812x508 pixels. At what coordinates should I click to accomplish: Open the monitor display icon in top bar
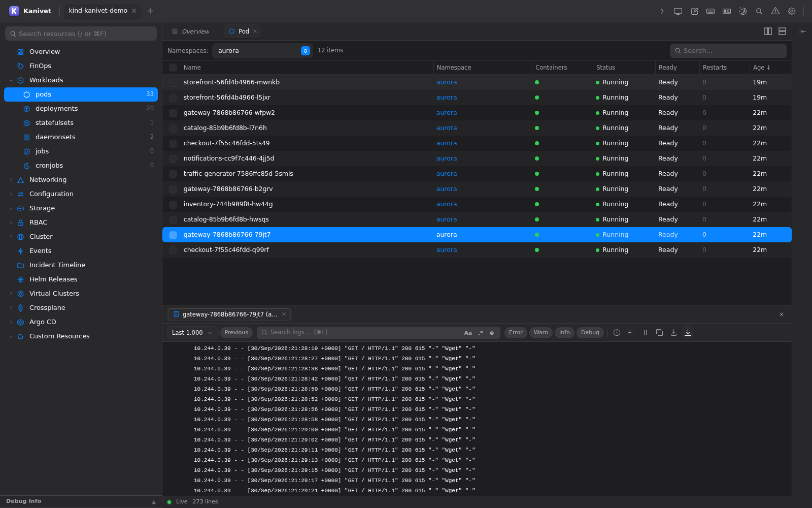coord(678,11)
